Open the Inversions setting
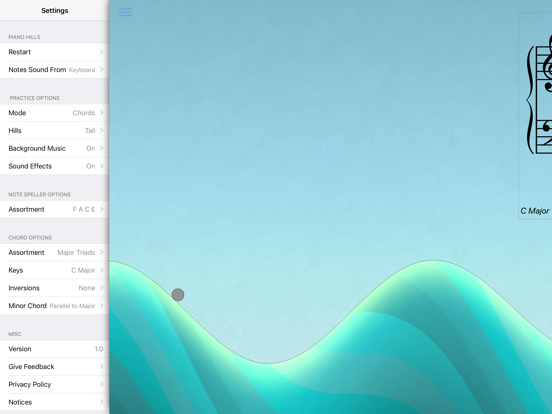This screenshot has height=414, width=552. tap(55, 288)
